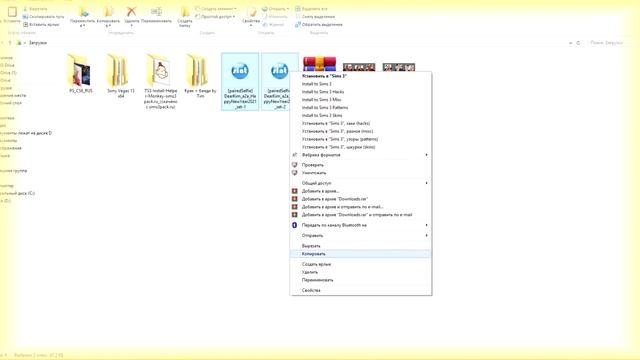The width and height of the screenshot is (640, 360).
Task: Select the WinRAR archive books icon
Action: [319, 64]
